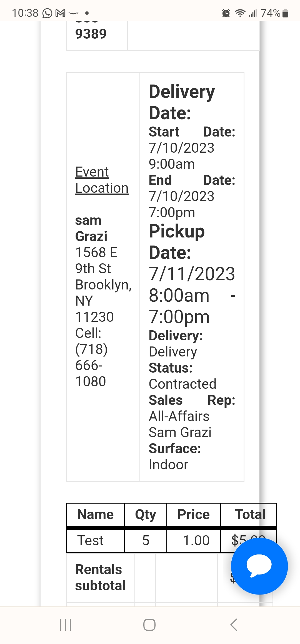300x644 pixels.
Task: Open the blue chat bubble button
Action: [259, 566]
